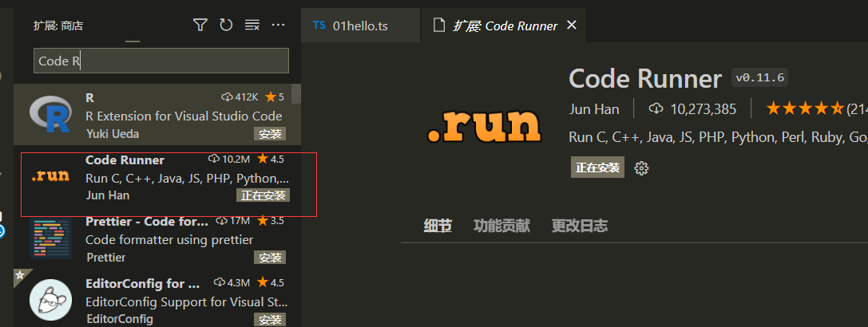868x327 pixels.
Task: Click the Code Runner 4.5 star rating in list
Action: [x=270, y=160]
